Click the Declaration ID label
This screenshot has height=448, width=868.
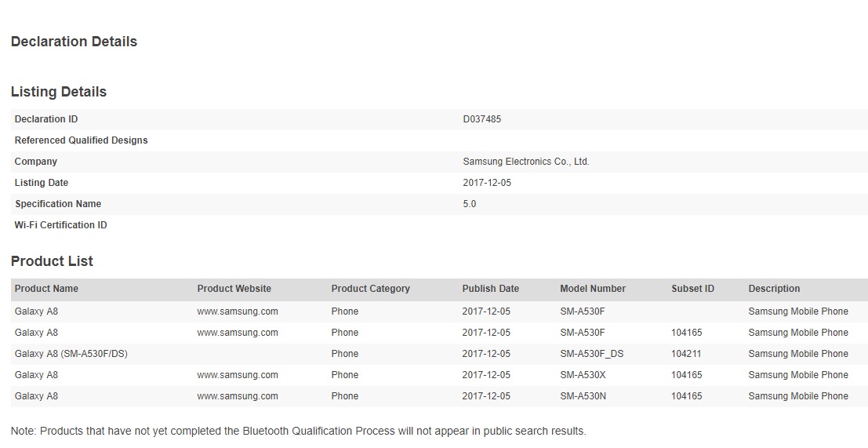pos(46,119)
